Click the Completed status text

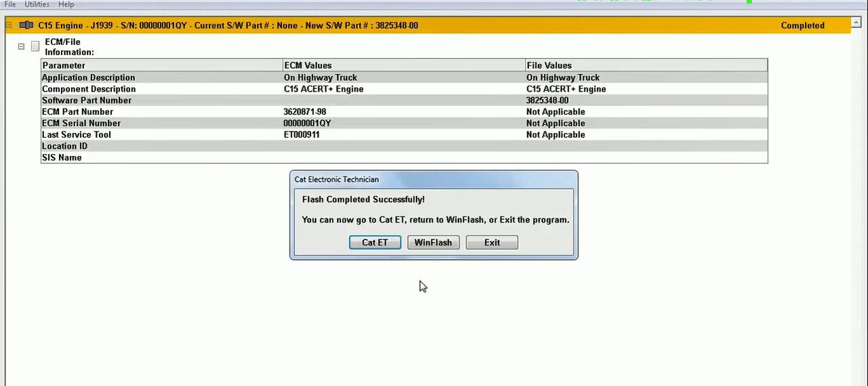(803, 25)
